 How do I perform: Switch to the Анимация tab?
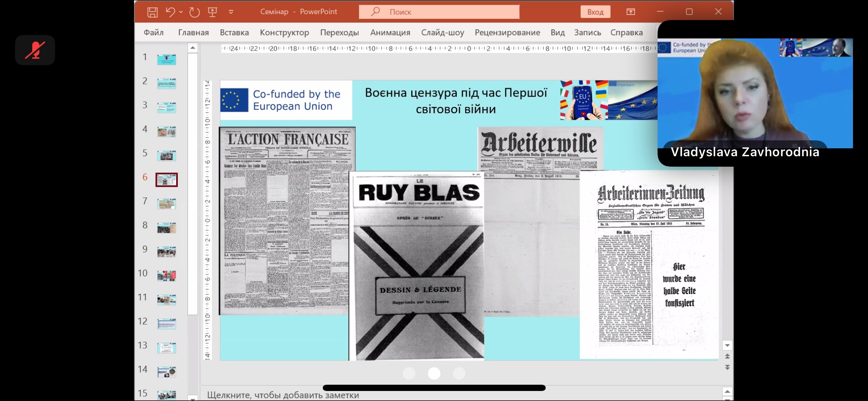coord(390,33)
